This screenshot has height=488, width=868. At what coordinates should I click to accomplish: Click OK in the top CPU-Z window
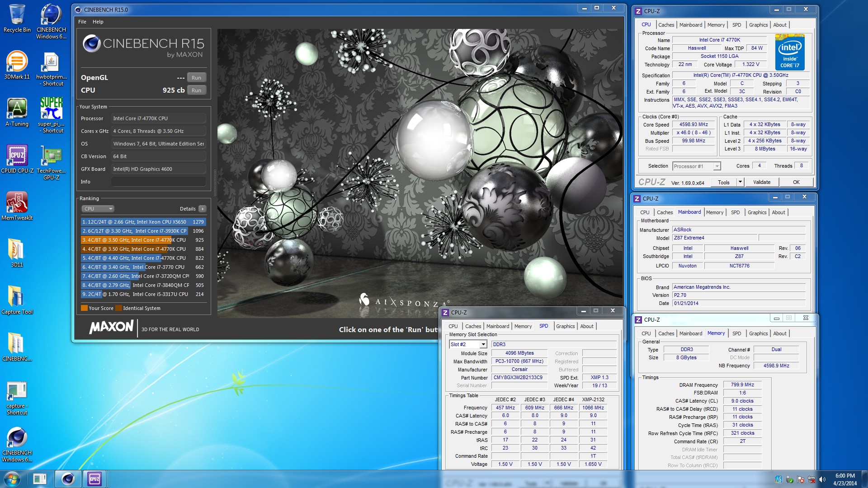point(796,183)
